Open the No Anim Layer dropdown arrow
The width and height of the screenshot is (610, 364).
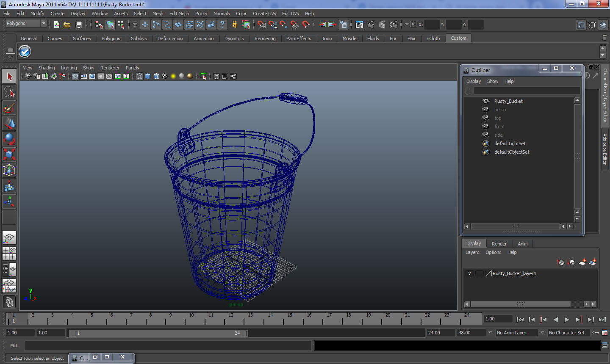coord(490,333)
